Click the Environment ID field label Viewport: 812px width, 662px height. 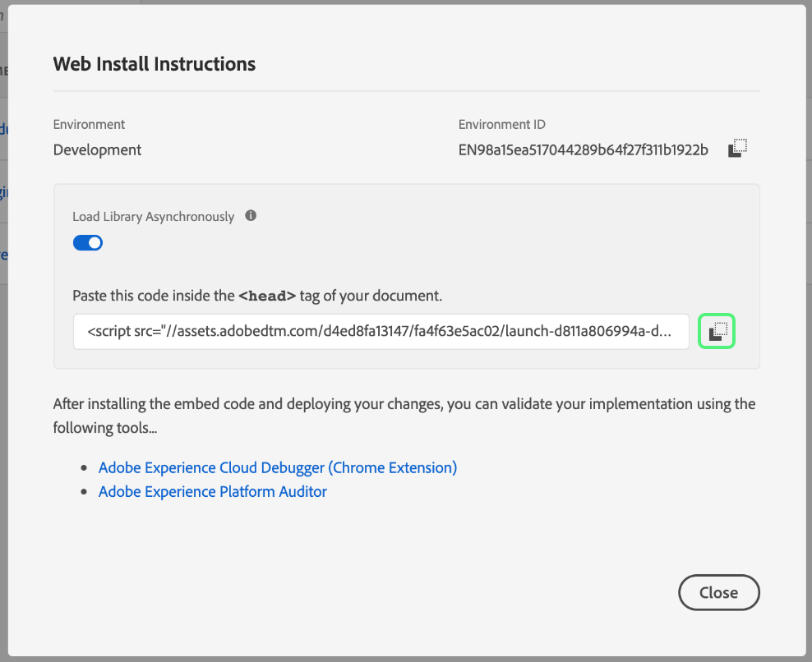pyautogui.click(x=501, y=125)
